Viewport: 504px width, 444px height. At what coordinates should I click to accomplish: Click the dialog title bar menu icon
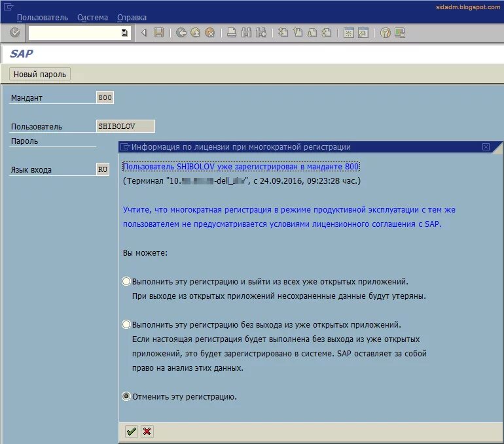(125, 146)
